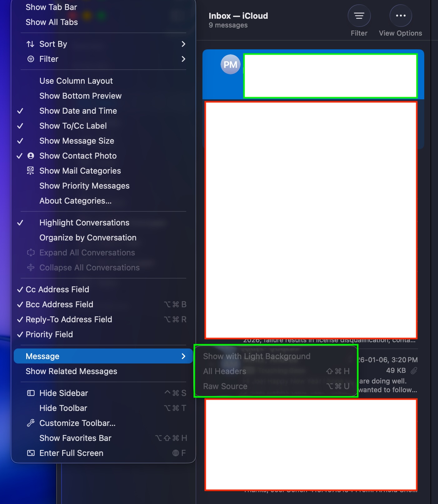Open the Message submenu
Screen dimensions: 438x504
coord(103,356)
